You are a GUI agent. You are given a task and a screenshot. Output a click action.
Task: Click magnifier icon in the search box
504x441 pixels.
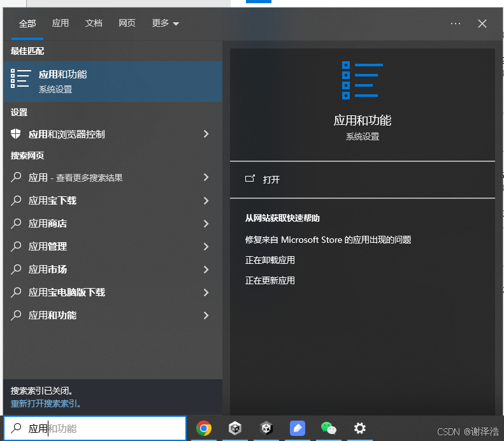click(x=16, y=428)
